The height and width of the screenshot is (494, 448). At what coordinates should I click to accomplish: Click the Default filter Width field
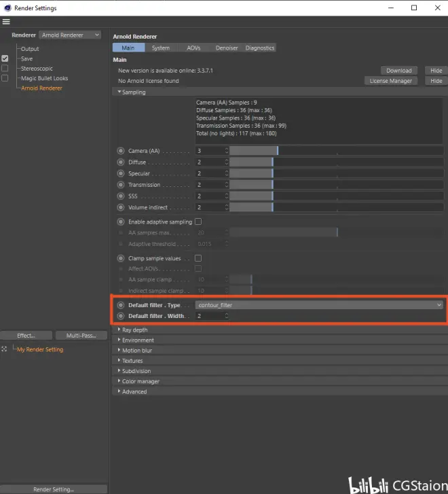[x=210, y=316]
